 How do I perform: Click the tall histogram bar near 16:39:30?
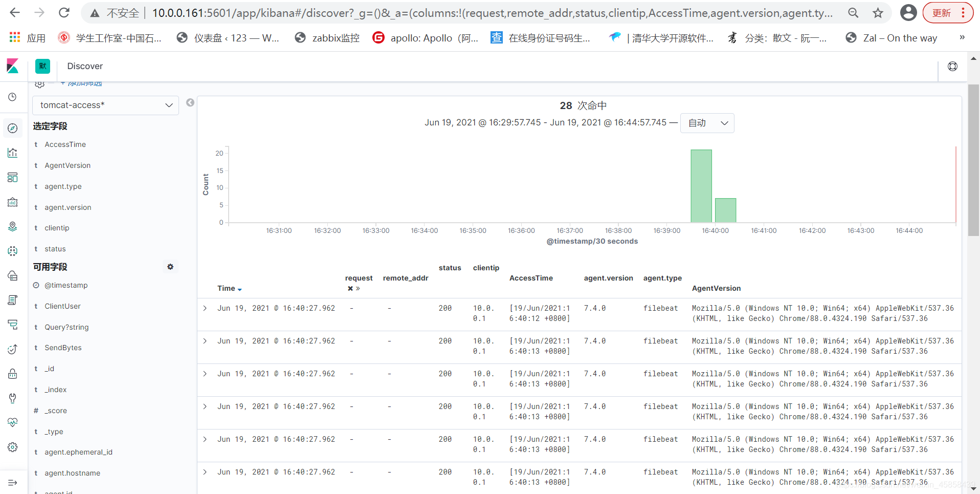pyautogui.click(x=701, y=186)
